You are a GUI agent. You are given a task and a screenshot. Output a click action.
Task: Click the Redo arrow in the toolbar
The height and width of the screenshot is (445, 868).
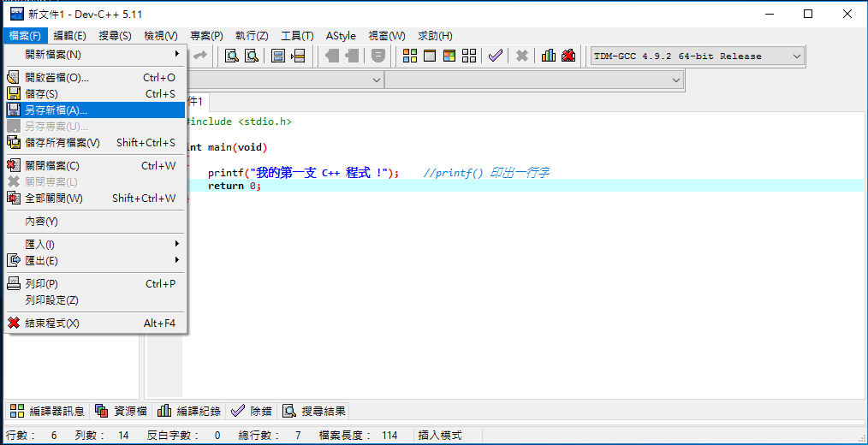[x=200, y=56]
